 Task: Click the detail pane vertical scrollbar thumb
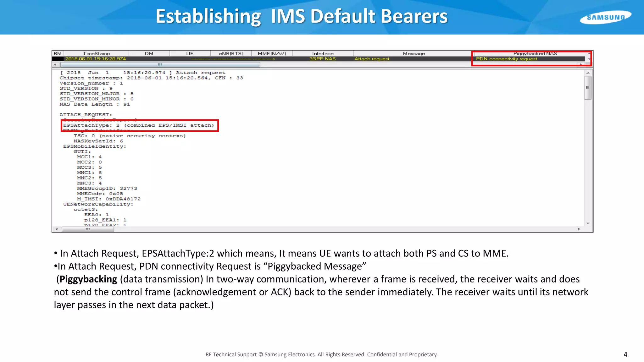[x=587, y=88]
